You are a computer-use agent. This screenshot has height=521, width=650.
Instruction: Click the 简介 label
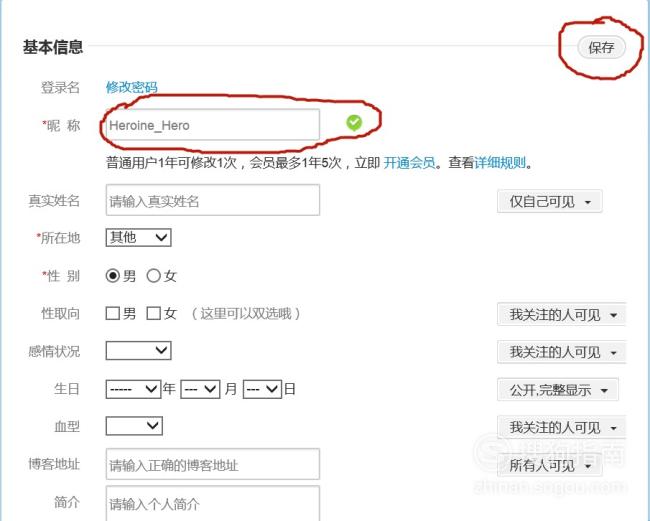point(67,502)
